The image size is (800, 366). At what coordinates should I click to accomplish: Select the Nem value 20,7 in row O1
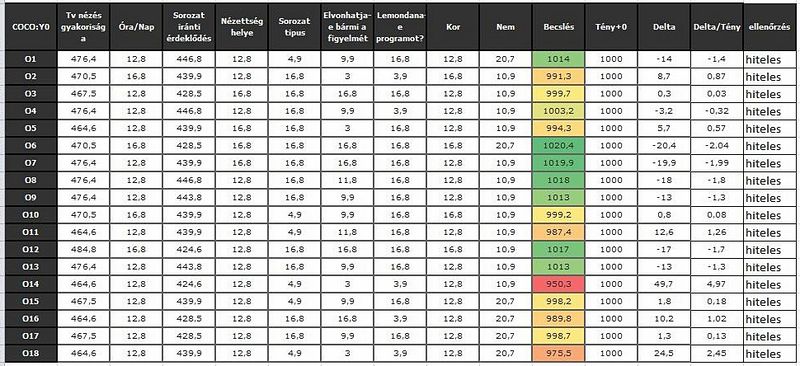(506, 59)
